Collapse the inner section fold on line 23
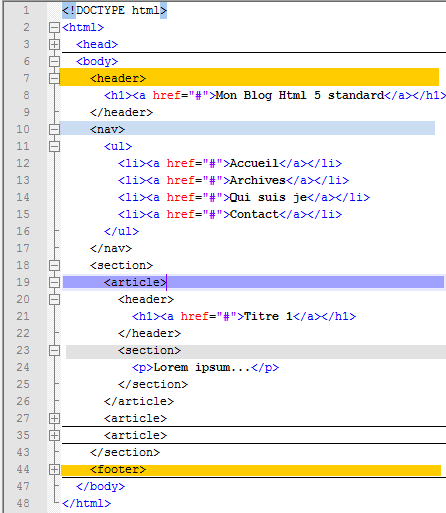Screen dimensions: 446x513 54,350
